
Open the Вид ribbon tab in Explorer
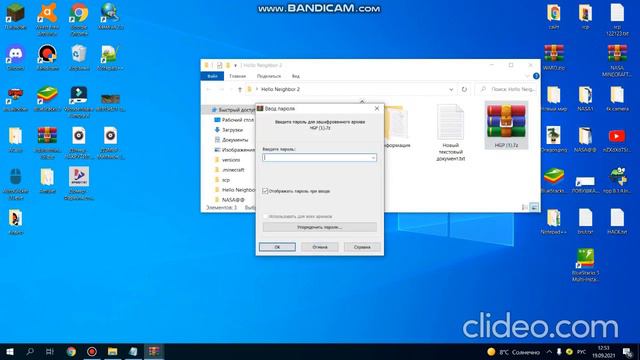[296, 76]
